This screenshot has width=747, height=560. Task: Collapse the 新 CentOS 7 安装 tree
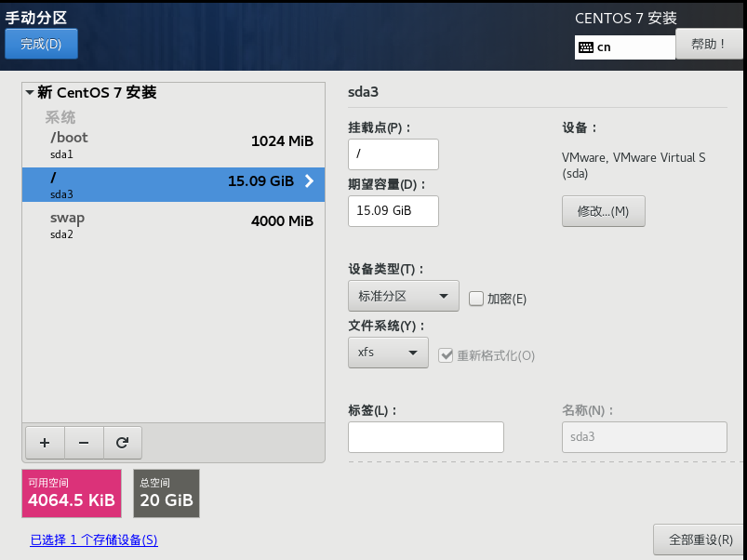30,92
